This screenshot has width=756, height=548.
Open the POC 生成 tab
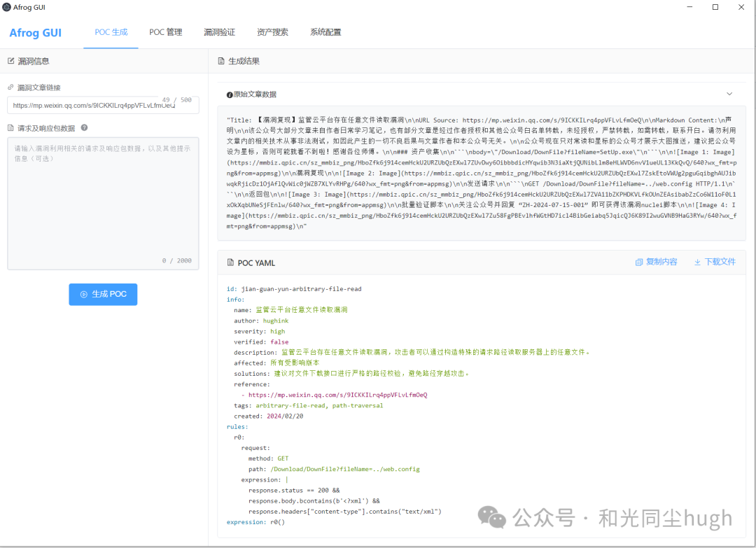111,32
